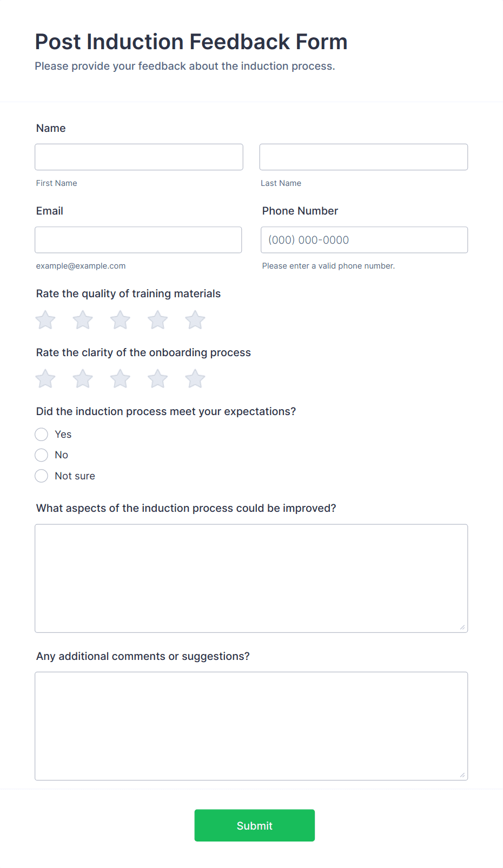Focus the additional comments textarea

click(251, 726)
